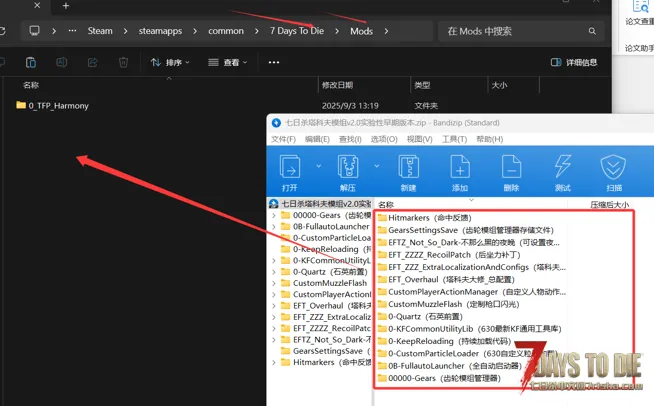
Task: Click "7 Days To Die" in the breadcrumb path
Action: pyautogui.click(x=296, y=31)
